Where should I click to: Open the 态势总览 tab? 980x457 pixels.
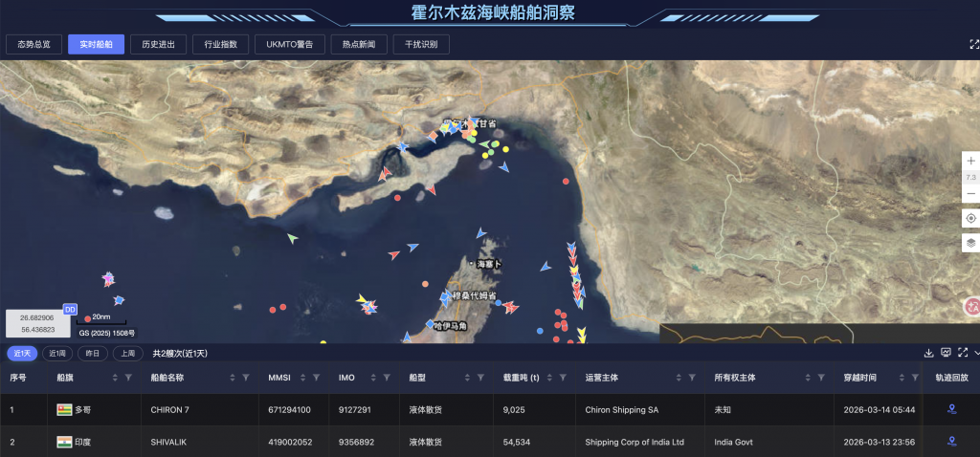coord(33,44)
